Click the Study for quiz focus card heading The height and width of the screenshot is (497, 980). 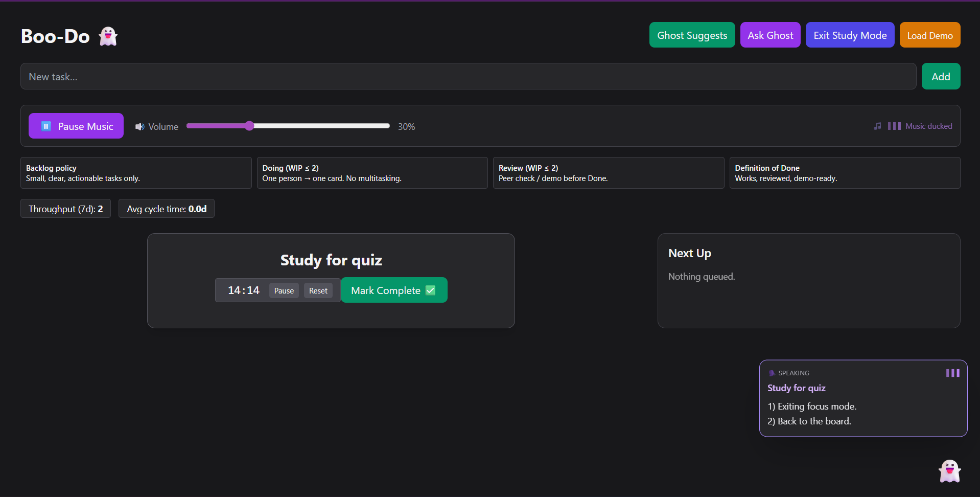point(331,260)
